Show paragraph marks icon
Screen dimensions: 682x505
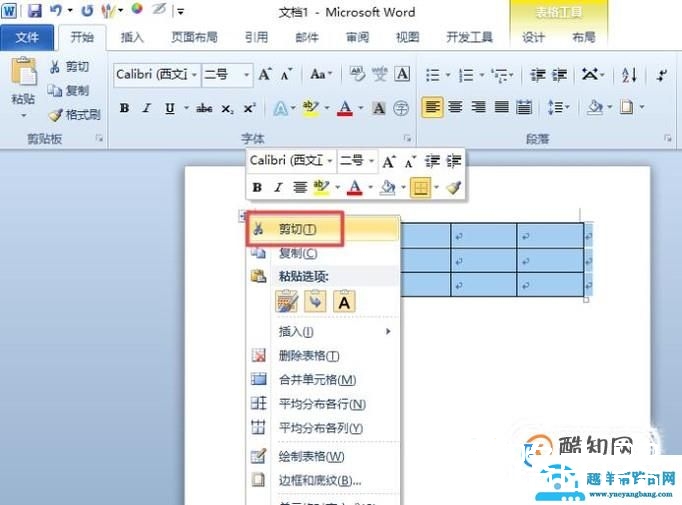(662, 75)
